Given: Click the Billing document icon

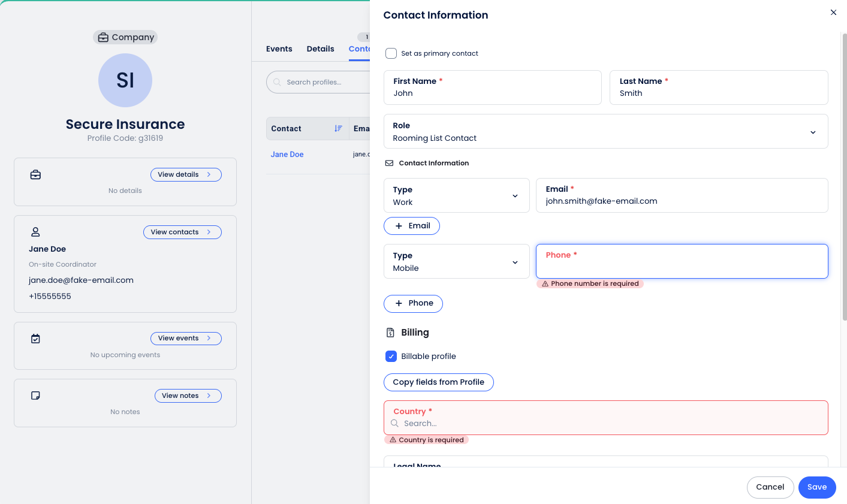Looking at the screenshot, I should coord(390,333).
